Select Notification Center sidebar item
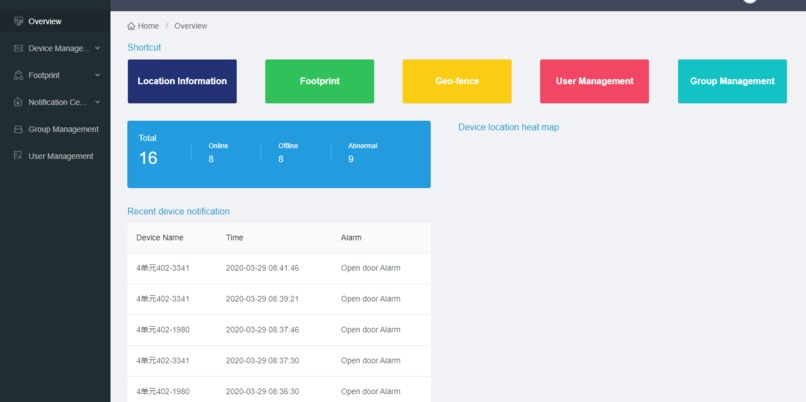This screenshot has width=806, height=402. point(55,102)
